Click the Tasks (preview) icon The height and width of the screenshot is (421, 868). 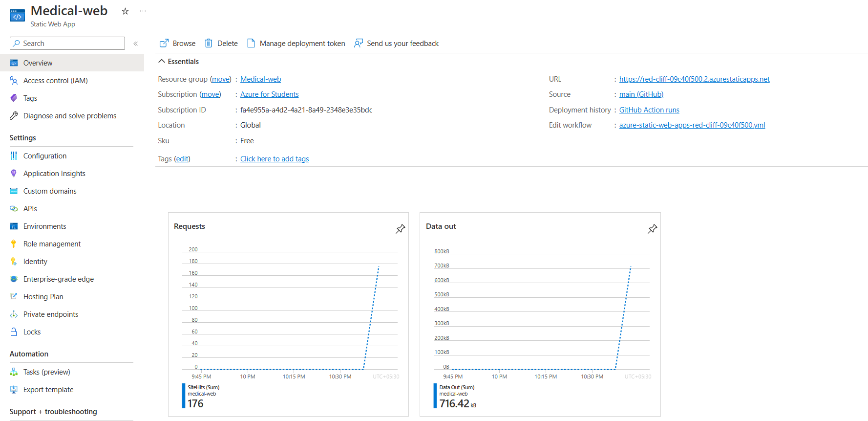[14, 372]
